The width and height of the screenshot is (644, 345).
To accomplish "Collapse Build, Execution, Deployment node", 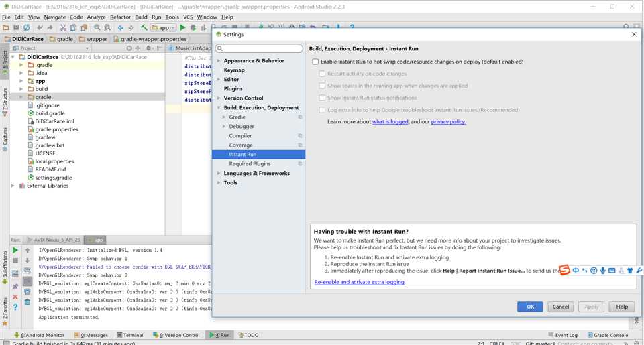I will click(219, 107).
